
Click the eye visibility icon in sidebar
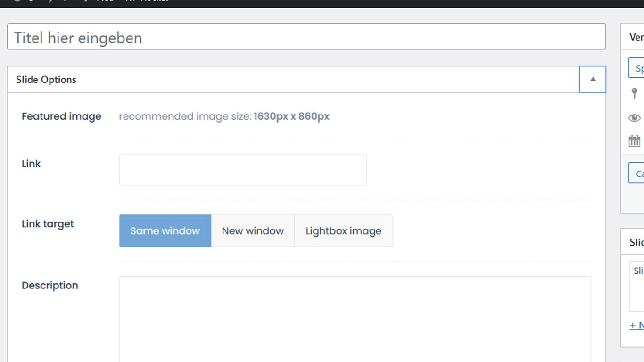pos(635,118)
